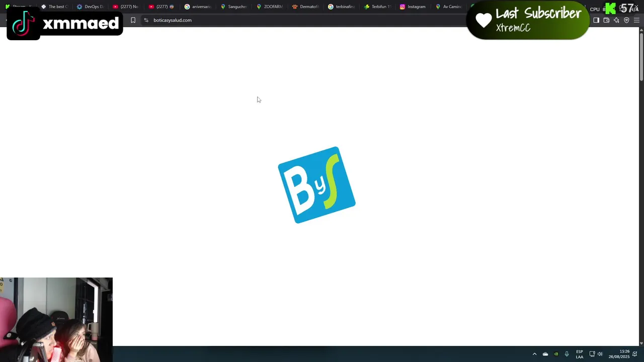The image size is (644, 362).
Task: Click the ByS logo on the page
Action: (x=316, y=185)
